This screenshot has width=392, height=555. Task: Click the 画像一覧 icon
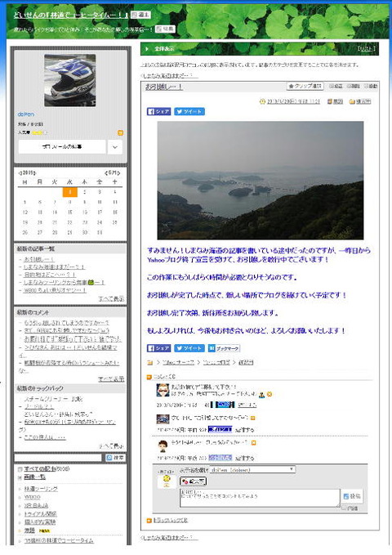[x=20, y=477]
